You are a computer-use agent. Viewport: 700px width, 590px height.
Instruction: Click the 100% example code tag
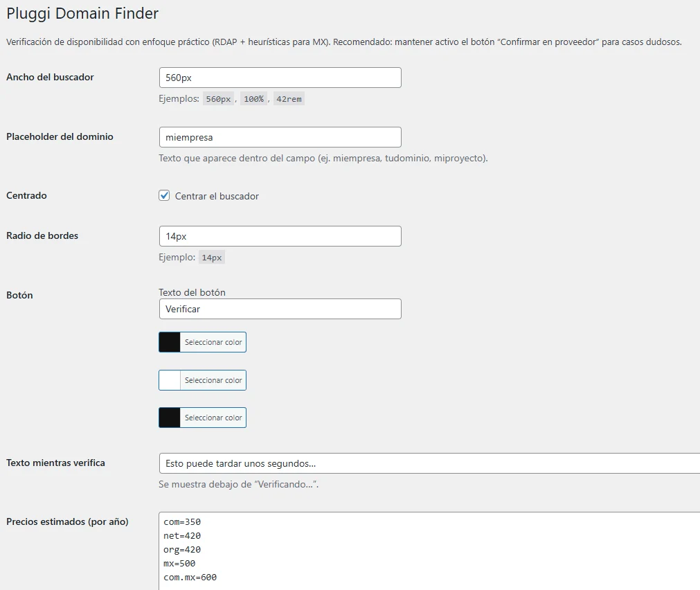point(253,99)
